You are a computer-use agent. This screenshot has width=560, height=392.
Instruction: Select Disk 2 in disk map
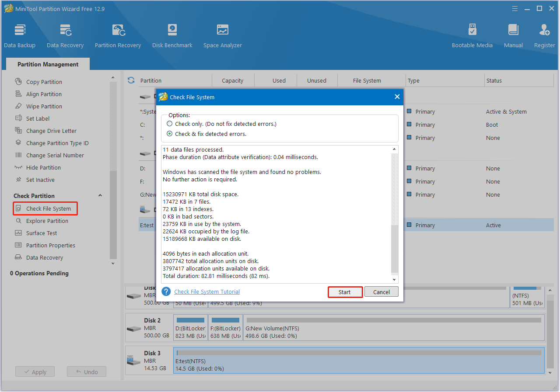pyautogui.click(x=149, y=328)
